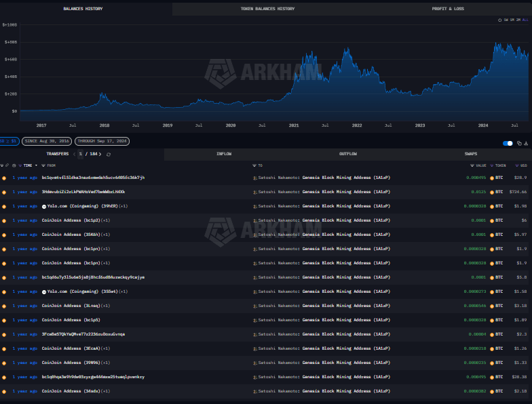
Task: Click the download transfers icon
Action: coord(526,143)
